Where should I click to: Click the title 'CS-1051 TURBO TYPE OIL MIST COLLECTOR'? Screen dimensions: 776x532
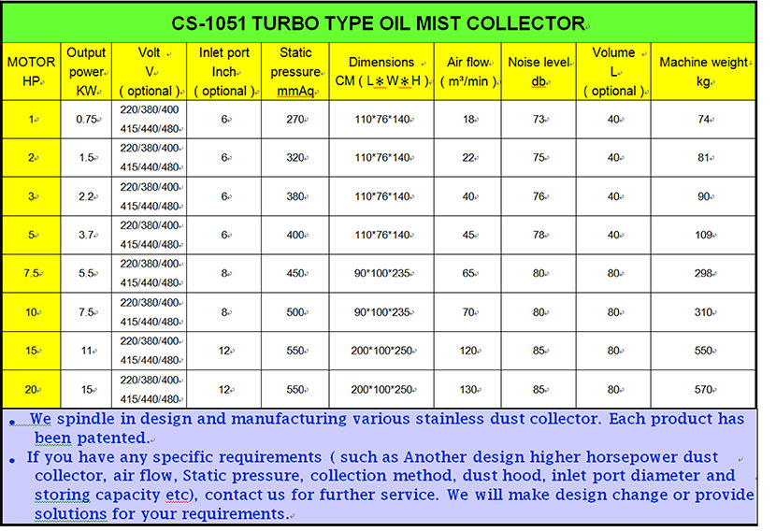coord(378,23)
